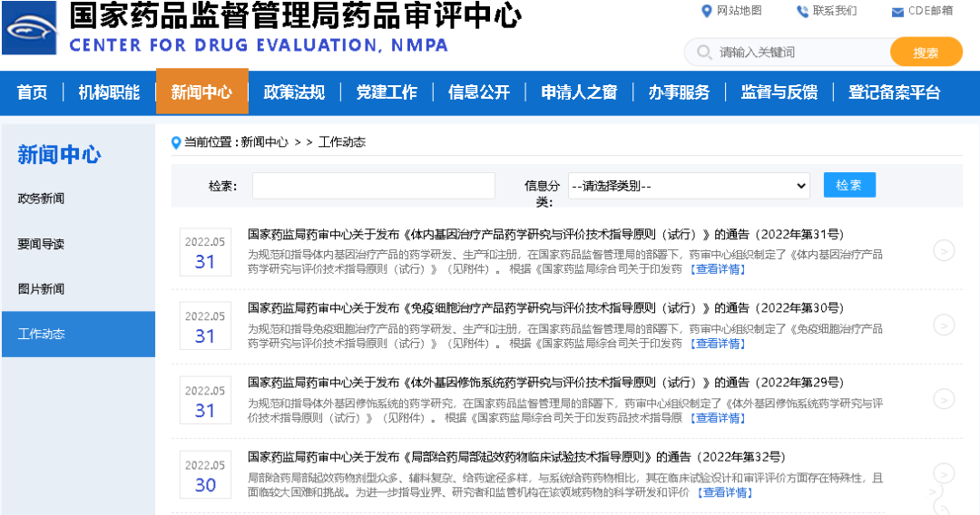980x515 pixels.
Task: Select 要闻导读 in sidebar
Action: (41, 244)
